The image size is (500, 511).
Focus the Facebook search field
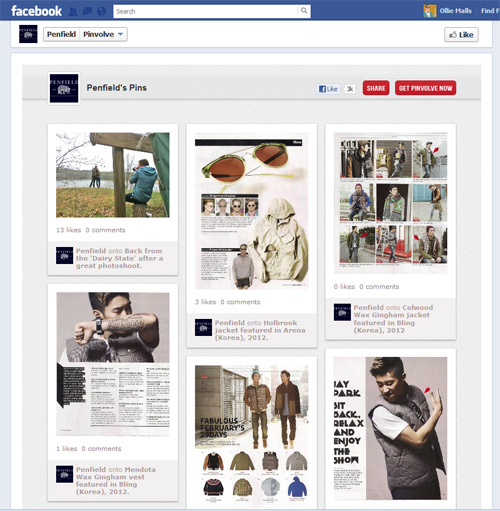[x=205, y=11]
